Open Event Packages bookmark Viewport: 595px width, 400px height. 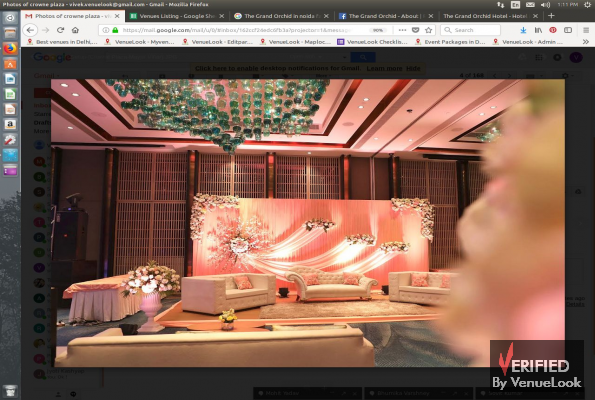tap(450, 42)
